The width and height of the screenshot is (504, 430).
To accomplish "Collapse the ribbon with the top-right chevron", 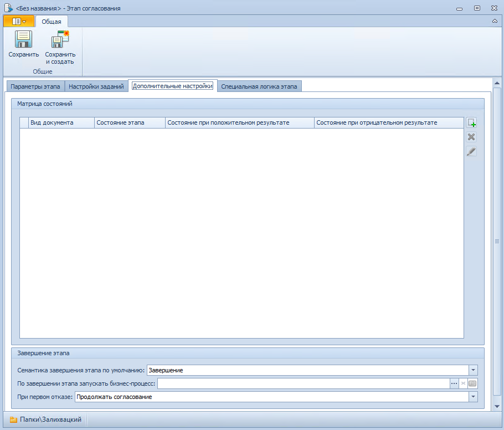I will (495, 21).
